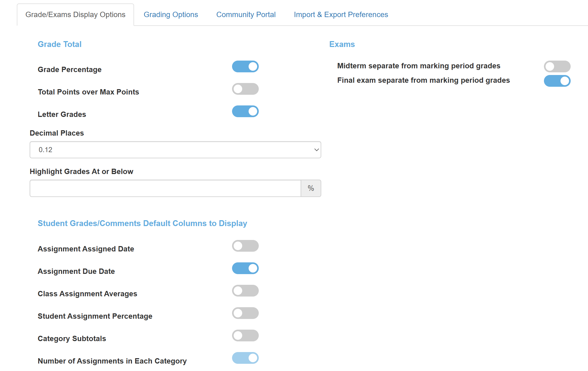This screenshot has width=588, height=371.
Task: Open the Community Portal tab
Action: (x=246, y=15)
